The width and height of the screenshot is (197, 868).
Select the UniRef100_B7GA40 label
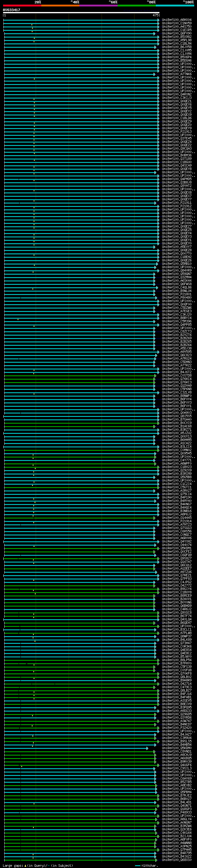(x=177, y=419)
